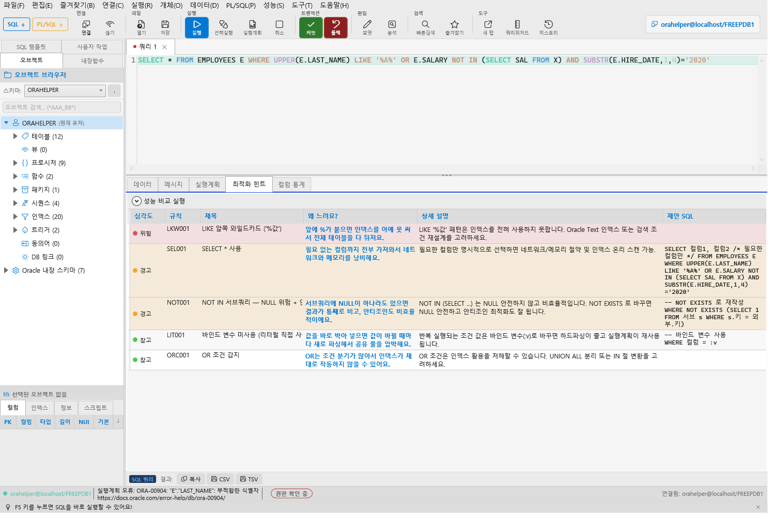The image size is (775, 532).
Task: Click the 뷰 (0) eye icon
Action: tap(25, 150)
